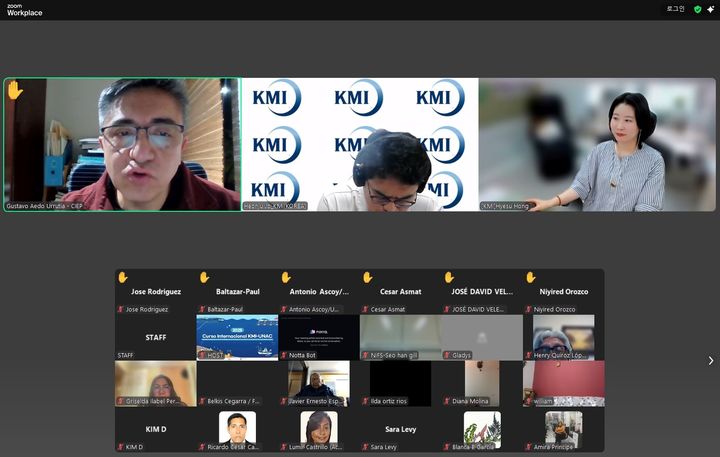Click raised hand icon beside Niyired Orozco
Screen dimensions: 720x457
(x=530, y=277)
